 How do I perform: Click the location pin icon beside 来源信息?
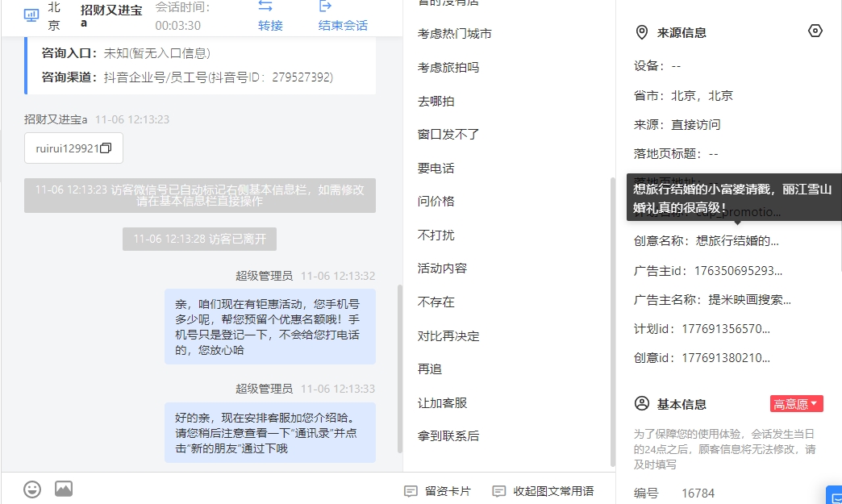pyautogui.click(x=642, y=33)
